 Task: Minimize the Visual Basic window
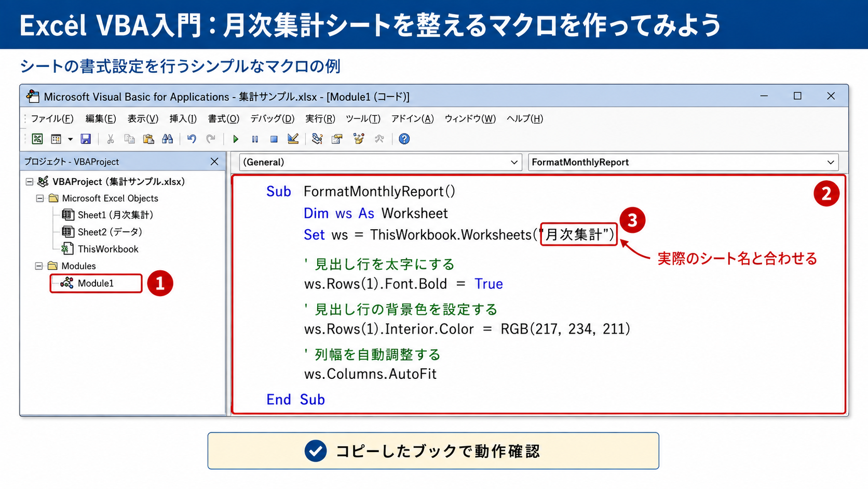tap(764, 96)
